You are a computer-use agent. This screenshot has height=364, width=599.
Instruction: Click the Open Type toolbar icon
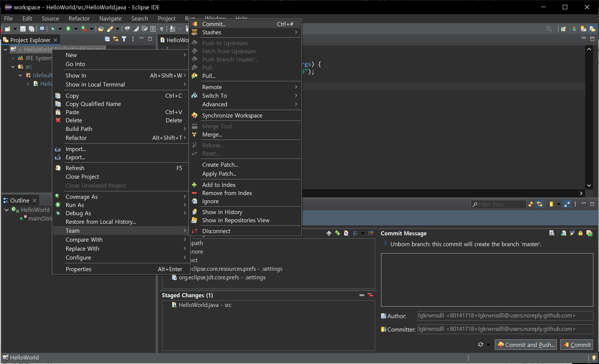click(x=101, y=29)
